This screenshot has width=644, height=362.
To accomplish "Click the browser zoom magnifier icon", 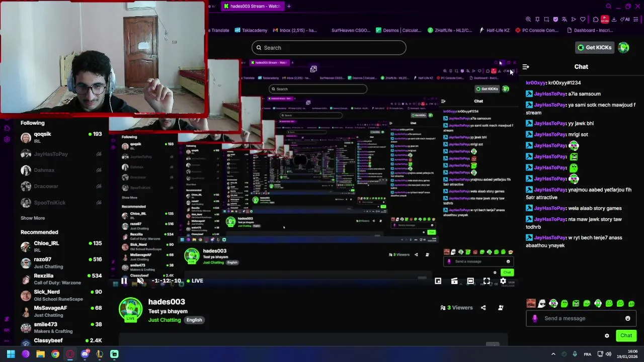I will (528, 19).
